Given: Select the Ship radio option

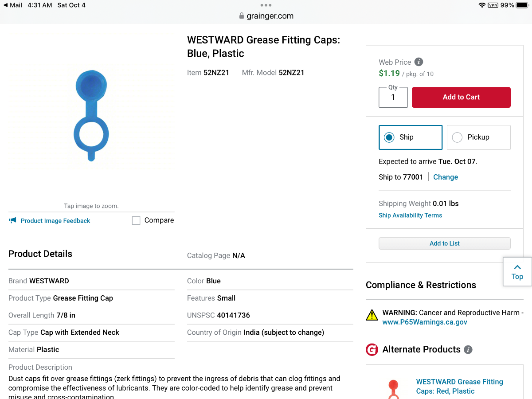Looking at the screenshot, I should [x=389, y=137].
